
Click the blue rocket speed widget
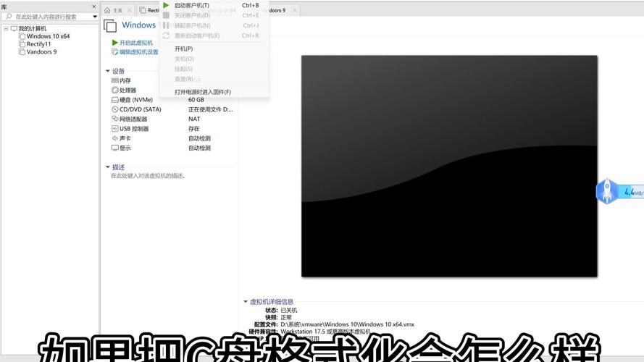click(x=606, y=192)
